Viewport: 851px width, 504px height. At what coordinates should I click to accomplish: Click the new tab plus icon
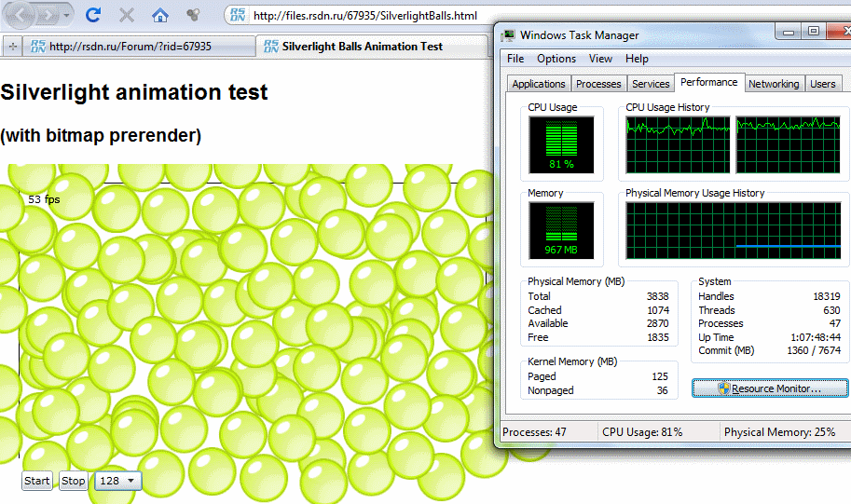(x=12, y=46)
